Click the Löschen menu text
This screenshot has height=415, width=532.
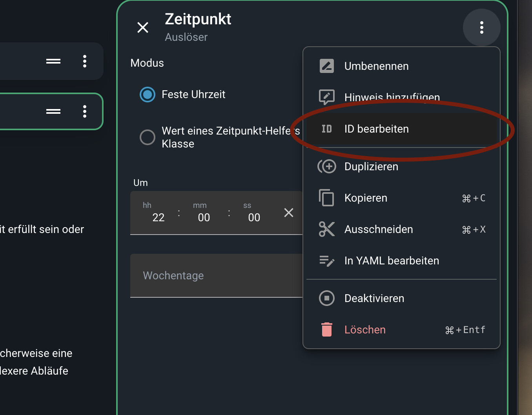(x=365, y=329)
